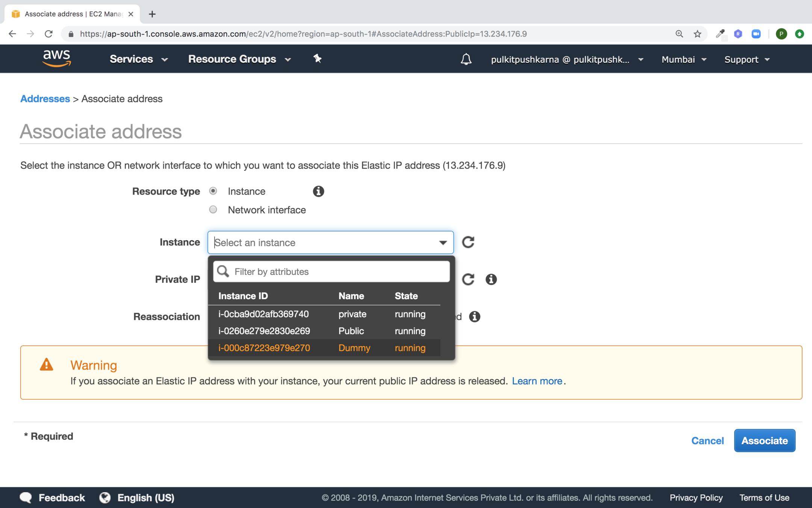Open the notifications bell

point(466,59)
